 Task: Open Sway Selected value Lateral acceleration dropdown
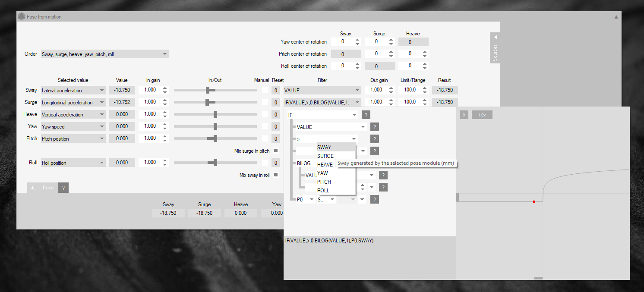pyautogui.click(x=102, y=91)
